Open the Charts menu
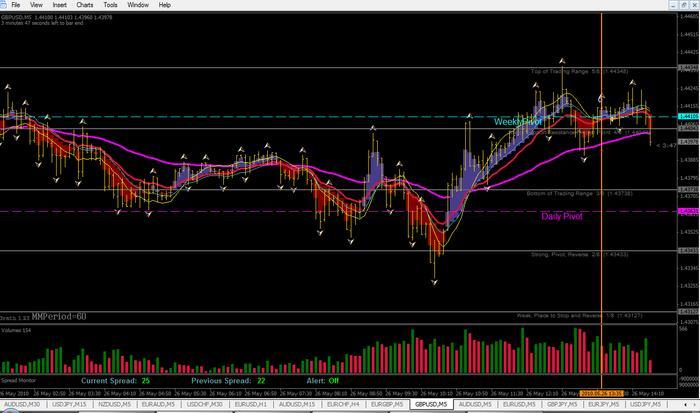 click(x=85, y=5)
